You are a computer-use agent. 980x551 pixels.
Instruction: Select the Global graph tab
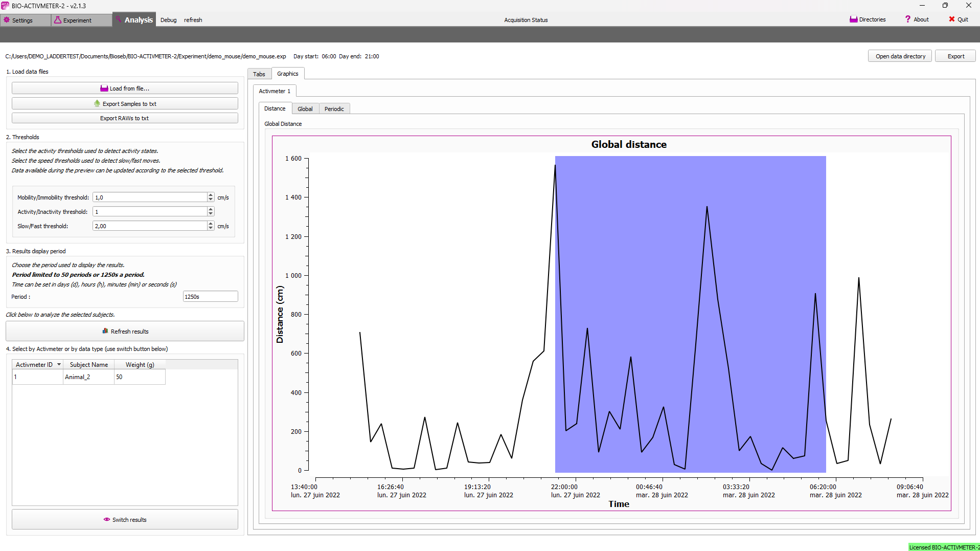305,109
